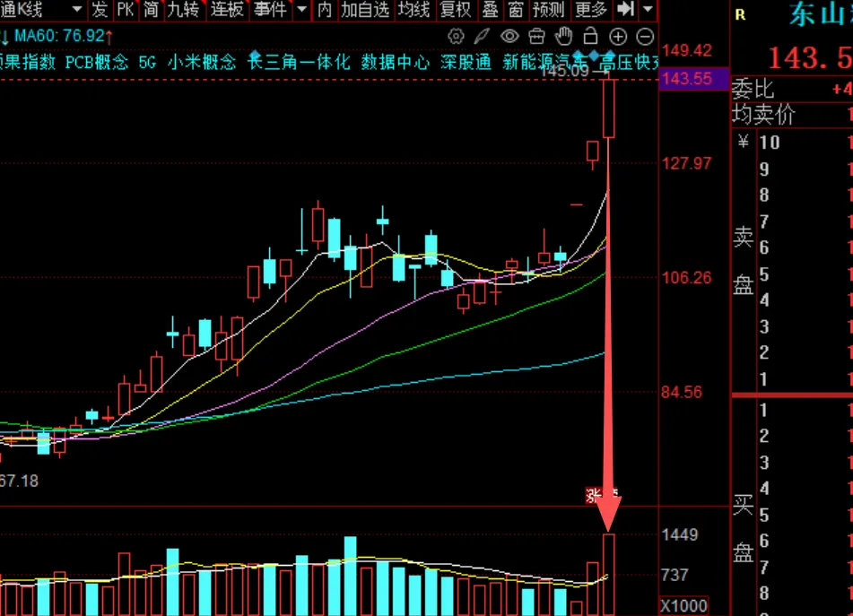Screen dimensions: 853x616
Task: Zoom in with the plus icon
Action: pos(618,37)
